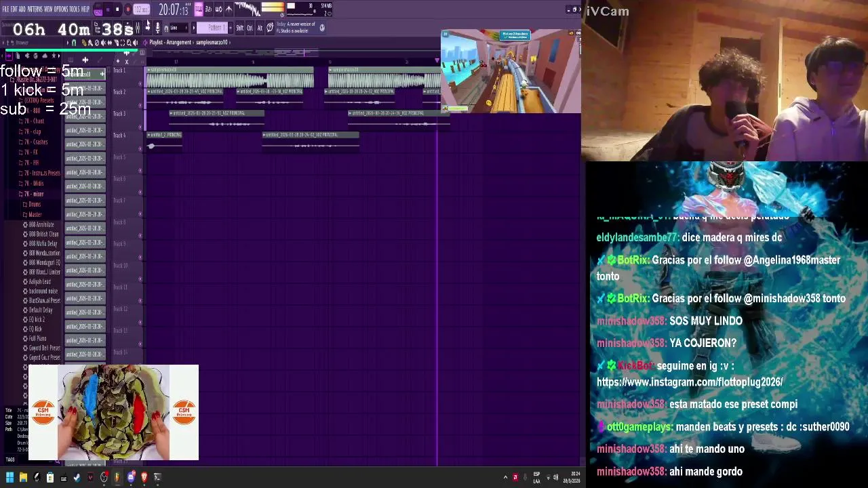Select the pencil draw tool in playlist
The image size is (868, 488).
83,42
